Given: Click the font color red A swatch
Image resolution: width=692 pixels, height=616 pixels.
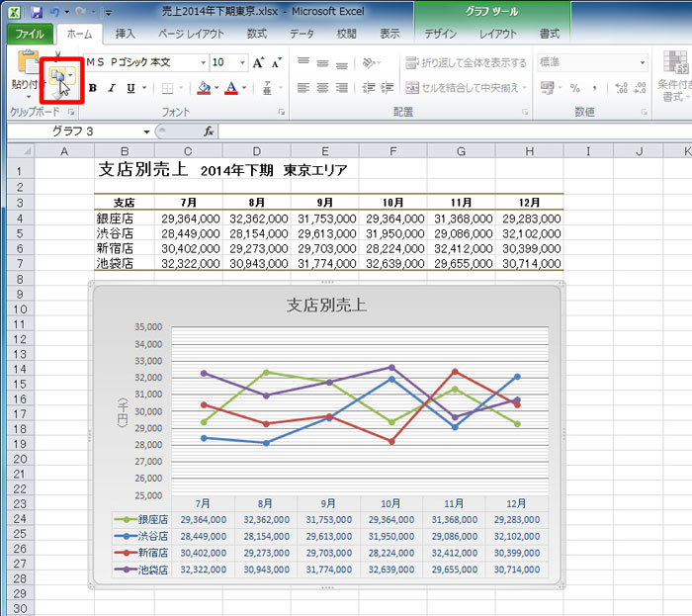Looking at the screenshot, I should tap(230, 88).
